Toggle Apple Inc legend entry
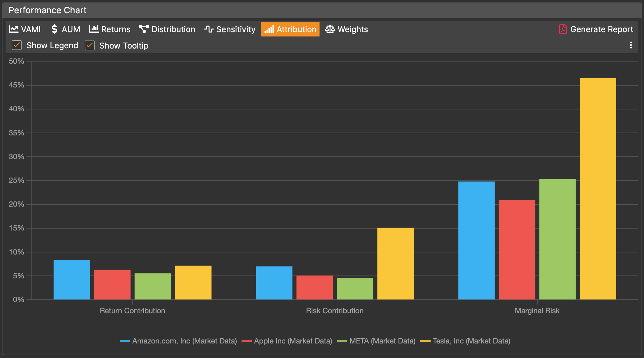Screen dimensions: 644x358 point(293,341)
